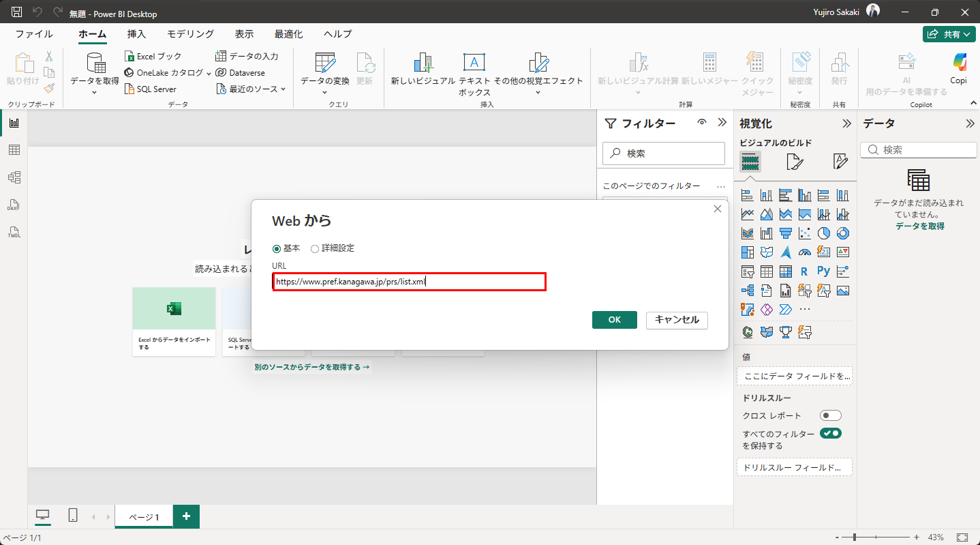The width and height of the screenshot is (980, 545).
Task: Select the Funnel visual icon
Action: 785,233
